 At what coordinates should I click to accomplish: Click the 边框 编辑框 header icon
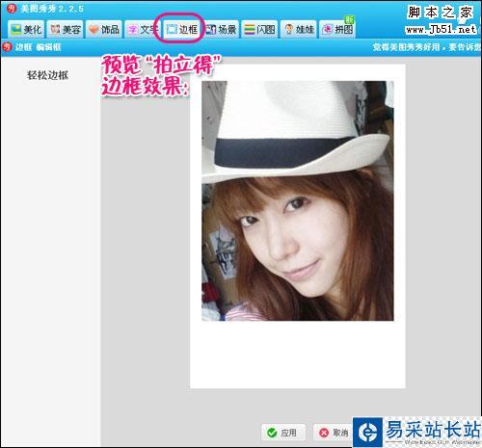(x=7, y=47)
